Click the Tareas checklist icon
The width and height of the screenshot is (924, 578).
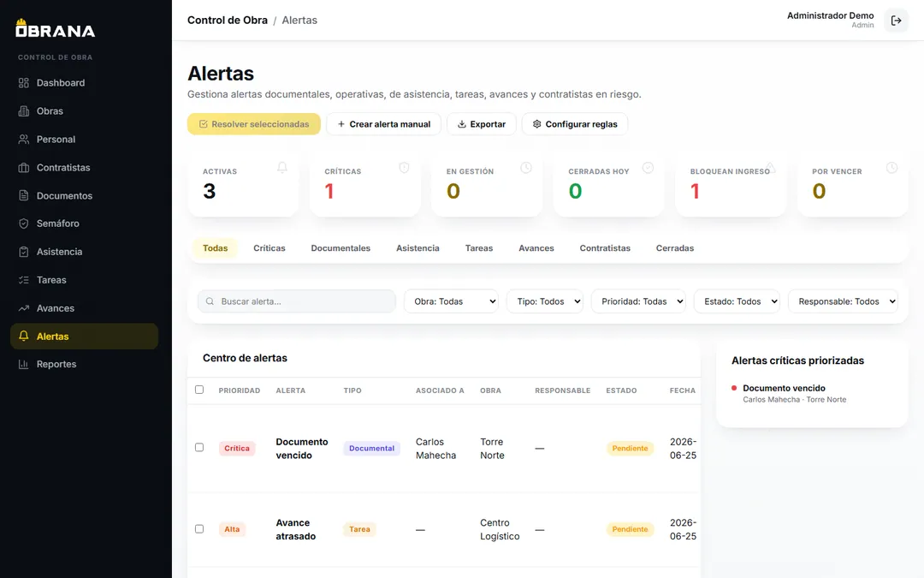[24, 280]
